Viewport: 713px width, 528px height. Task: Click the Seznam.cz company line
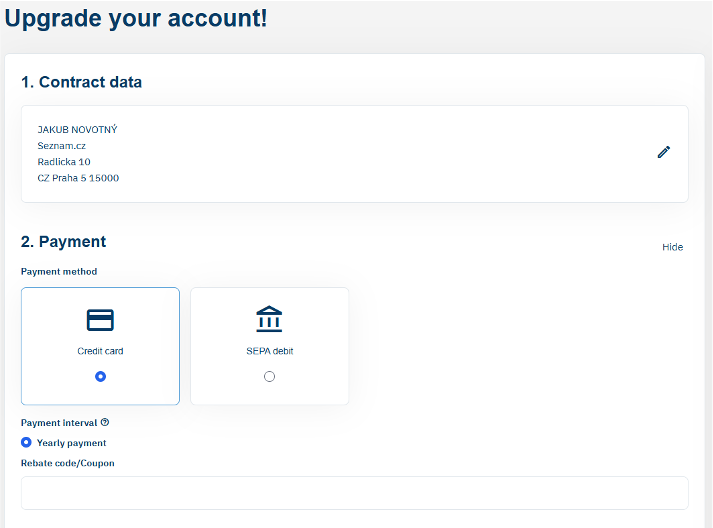[x=61, y=146]
